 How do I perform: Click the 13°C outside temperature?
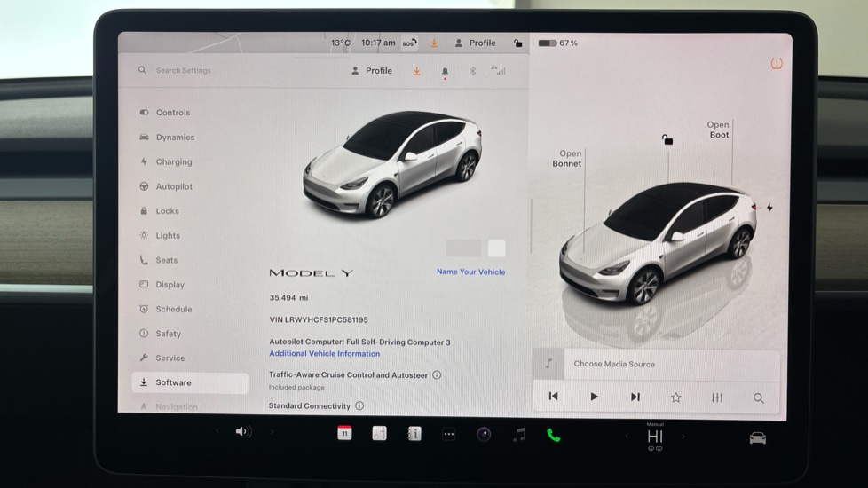click(341, 43)
